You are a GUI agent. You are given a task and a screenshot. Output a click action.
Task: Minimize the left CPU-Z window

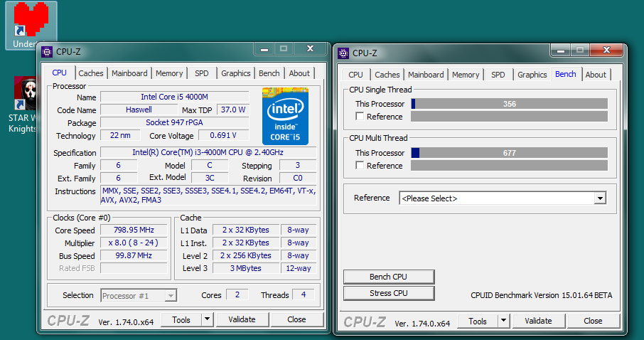[x=264, y=49]
